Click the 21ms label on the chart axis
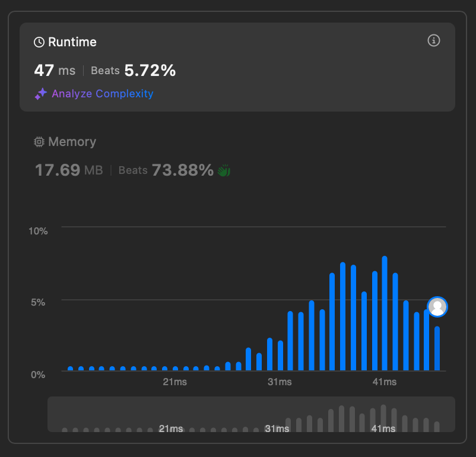The width and height of the screenshot is (476, 457). (x=174, y=382)
